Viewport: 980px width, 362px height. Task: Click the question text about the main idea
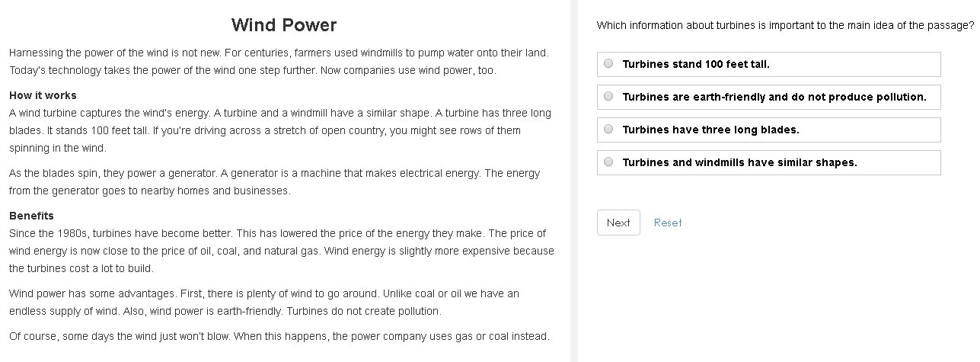tap(784, 25)
